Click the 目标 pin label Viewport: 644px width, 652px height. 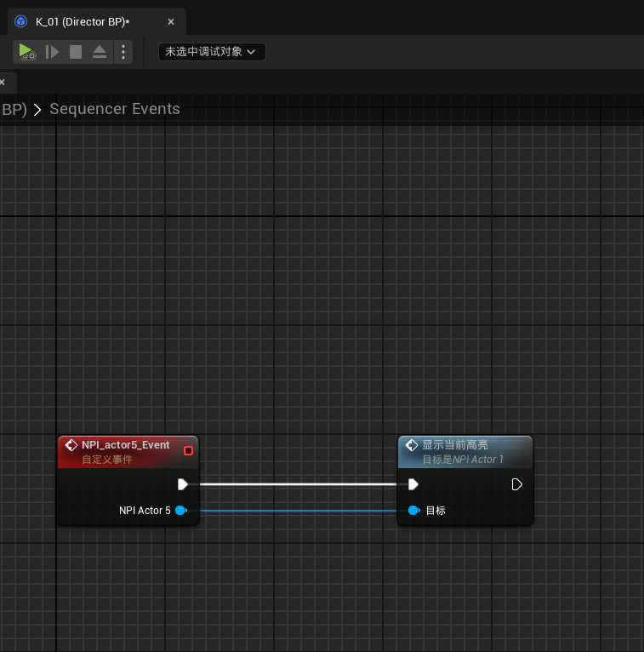click(x=436, y=510)
